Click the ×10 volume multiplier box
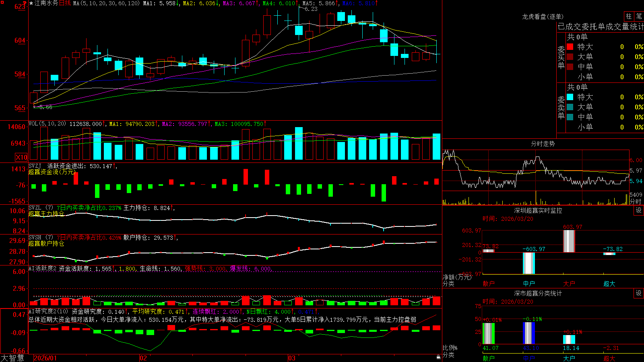This screenshot has height=362, width=644. (x=21, y=157)
